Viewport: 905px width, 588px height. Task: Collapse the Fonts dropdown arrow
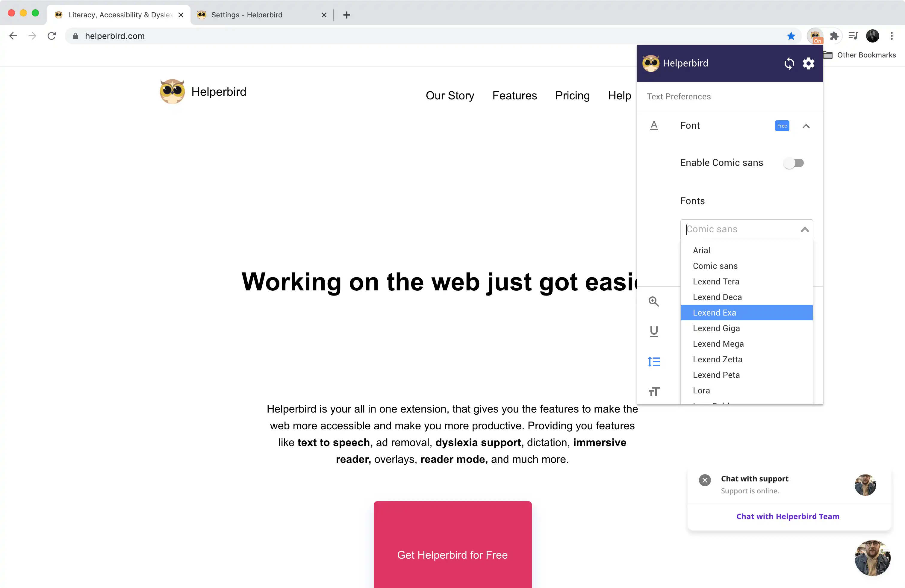pos(805,230)
